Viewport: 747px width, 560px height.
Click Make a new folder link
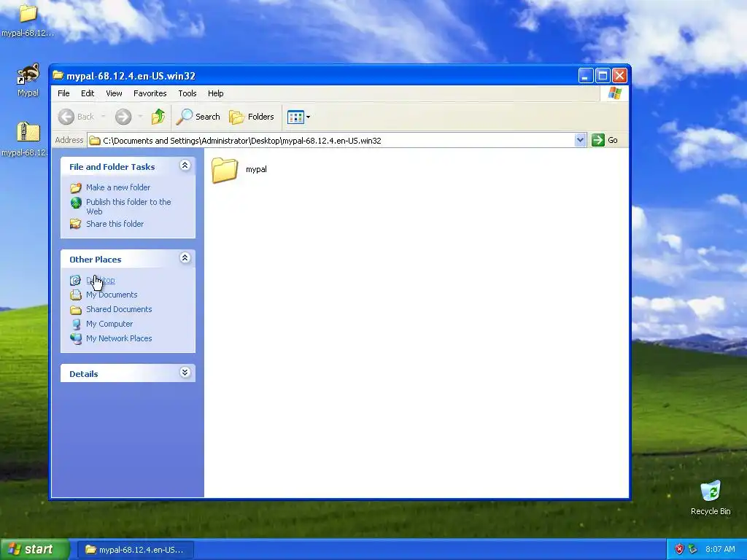click(118, 187)
